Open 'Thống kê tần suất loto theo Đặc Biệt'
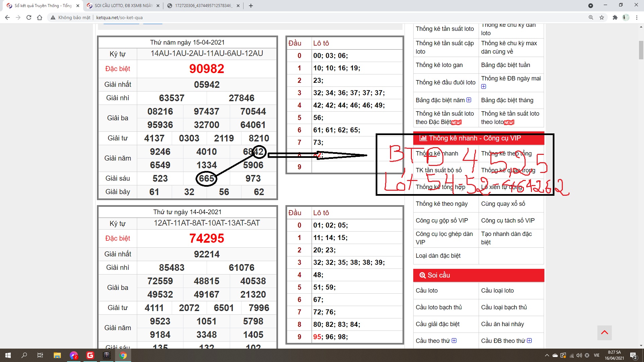 coord(445,118)
